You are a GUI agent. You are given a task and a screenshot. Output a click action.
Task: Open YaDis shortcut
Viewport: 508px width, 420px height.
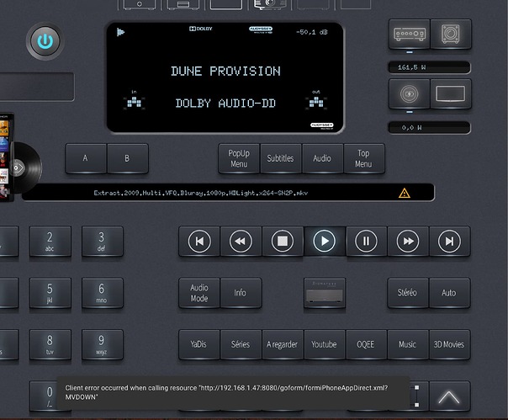click(x=199, y=344)
